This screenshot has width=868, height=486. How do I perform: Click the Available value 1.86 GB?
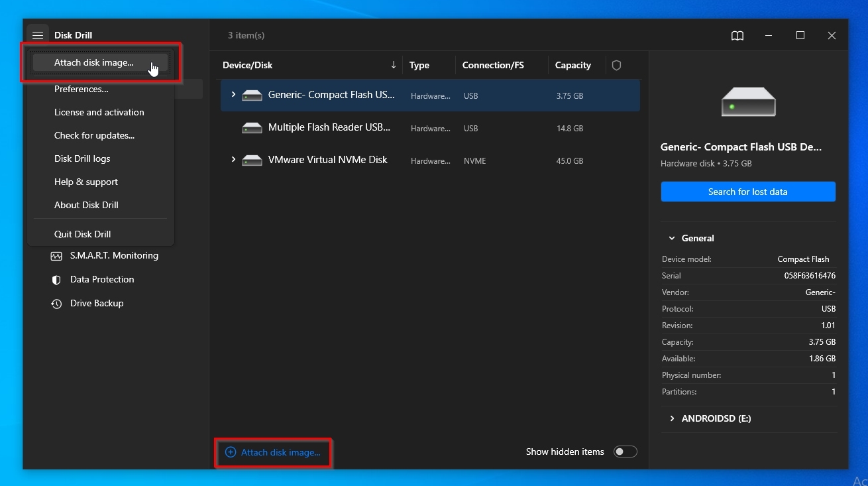click(x=822, y=359)
